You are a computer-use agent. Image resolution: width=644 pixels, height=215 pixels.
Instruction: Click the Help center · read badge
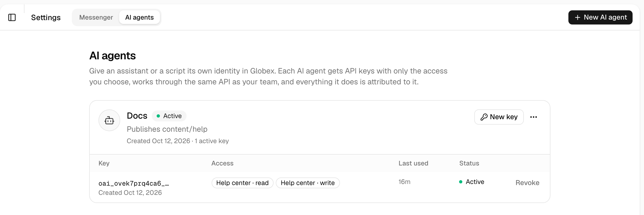pos(242,183)
